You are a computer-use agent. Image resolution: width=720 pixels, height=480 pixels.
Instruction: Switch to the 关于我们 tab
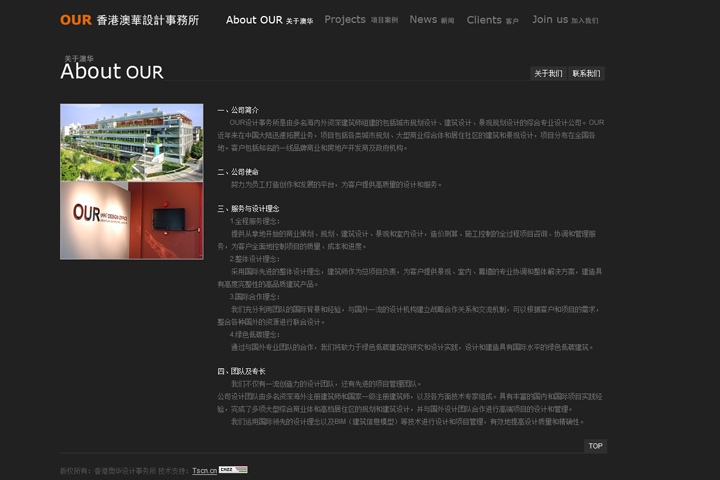(548, 74)
